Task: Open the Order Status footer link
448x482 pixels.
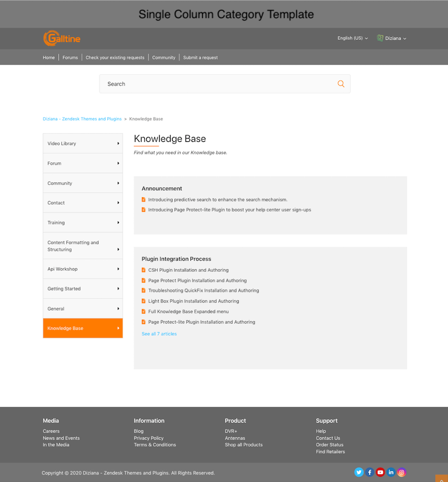Action: (330, 445)
